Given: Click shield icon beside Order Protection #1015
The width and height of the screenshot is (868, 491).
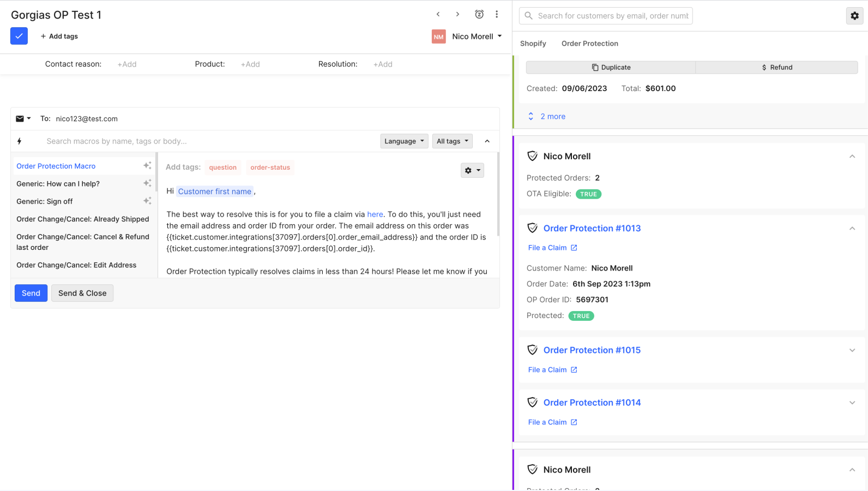Looking at the screenshot, I should click(x=533, y=350).
